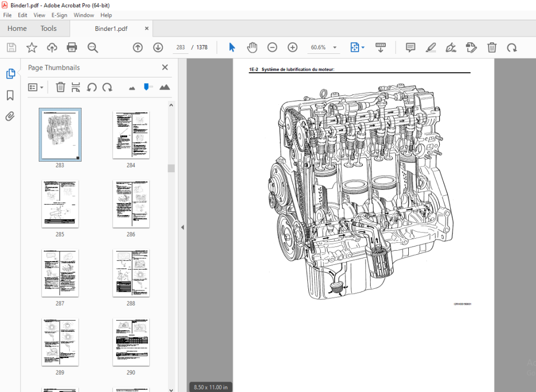Click the read mode keyboard icon

point(381,48)
